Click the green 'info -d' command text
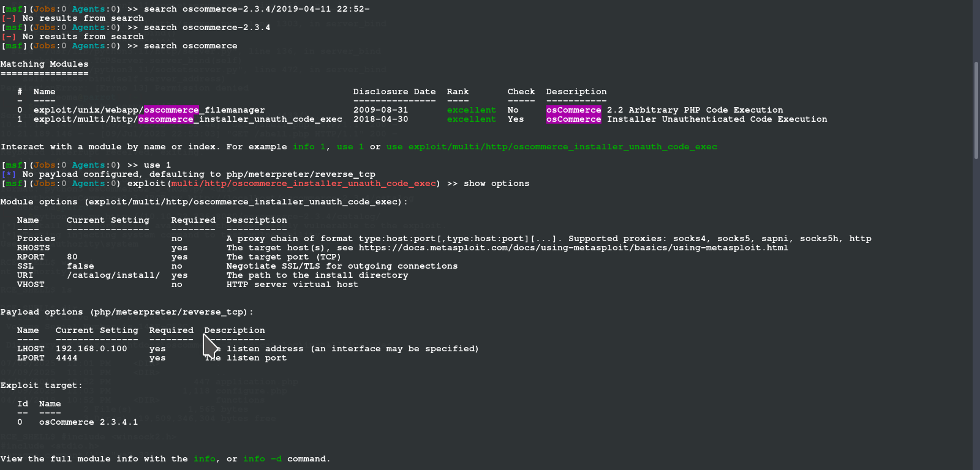 tap(263, 459)
